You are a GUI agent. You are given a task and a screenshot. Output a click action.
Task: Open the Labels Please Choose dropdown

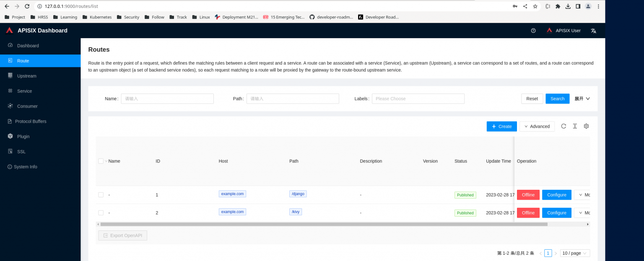(x=418, y=98)
